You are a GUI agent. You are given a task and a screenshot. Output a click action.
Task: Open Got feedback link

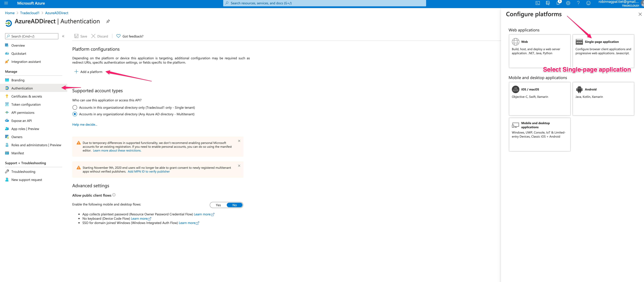tap(130, 36)
